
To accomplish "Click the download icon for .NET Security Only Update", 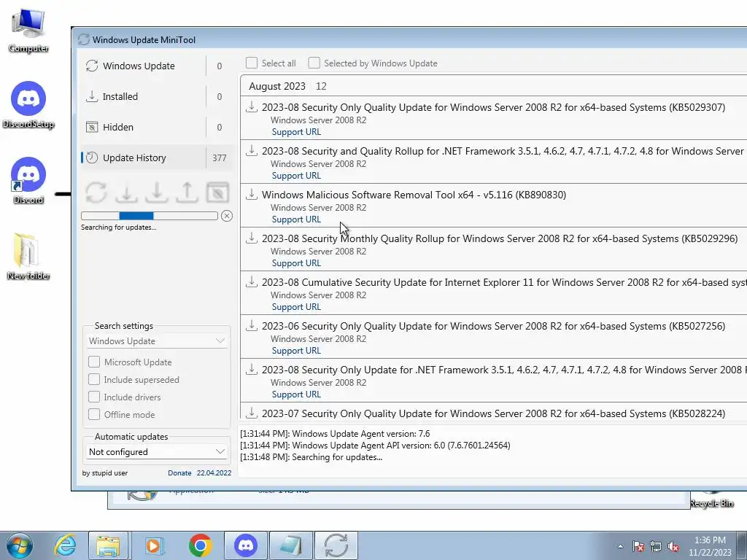I will pyautogui.click(x=252, y=370).
